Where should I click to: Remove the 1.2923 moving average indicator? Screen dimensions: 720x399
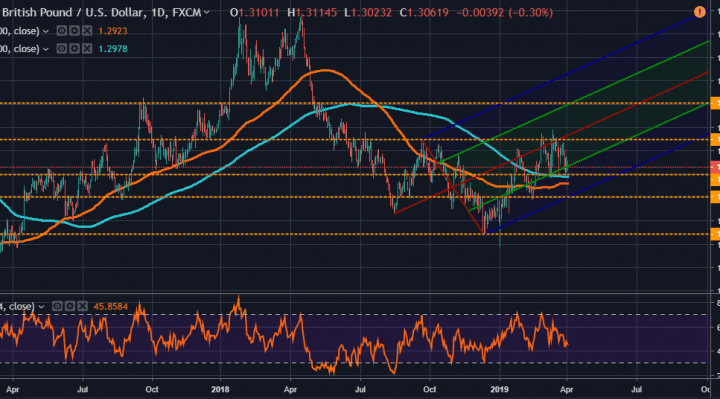[87, 31]
